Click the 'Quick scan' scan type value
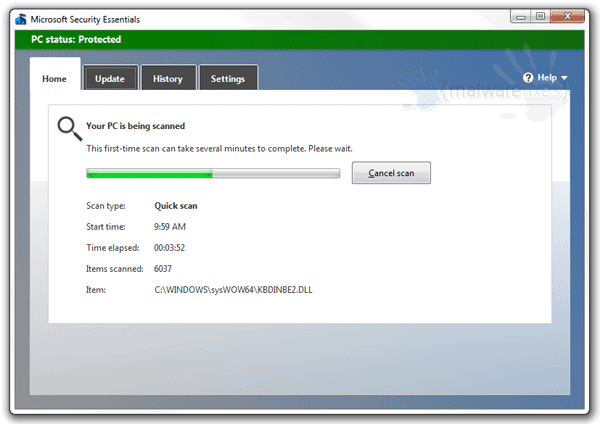 [176, 206]
